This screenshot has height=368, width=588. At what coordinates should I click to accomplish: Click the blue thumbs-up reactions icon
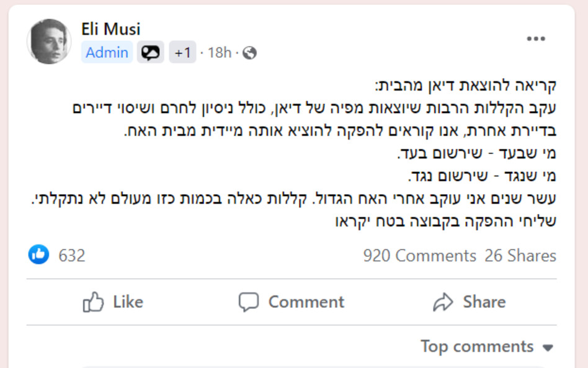point(38,255)
